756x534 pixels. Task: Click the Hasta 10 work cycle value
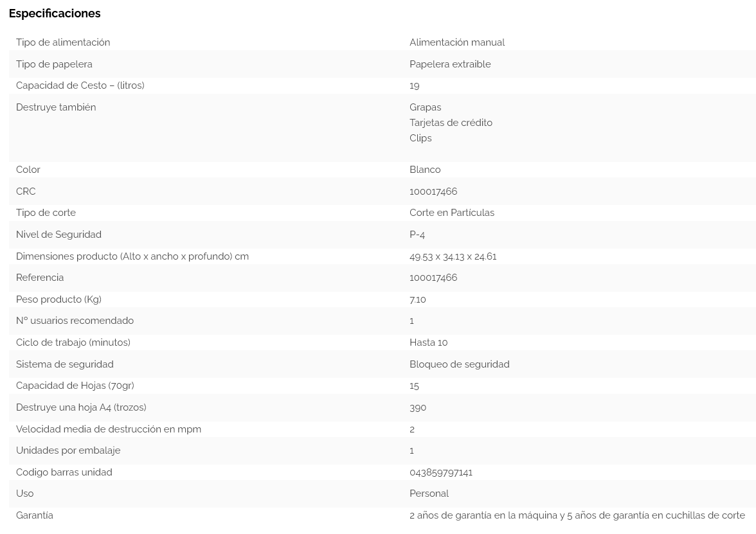(x=428, y=343)
